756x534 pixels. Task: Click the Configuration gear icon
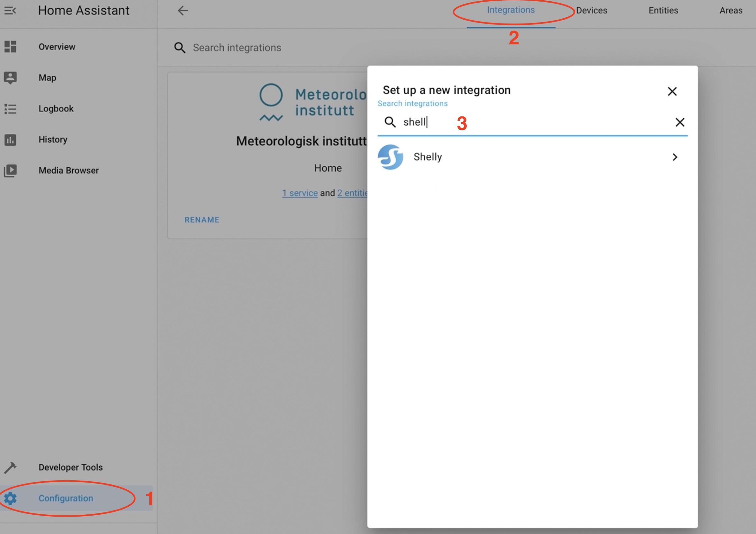(x=10, y=498)
